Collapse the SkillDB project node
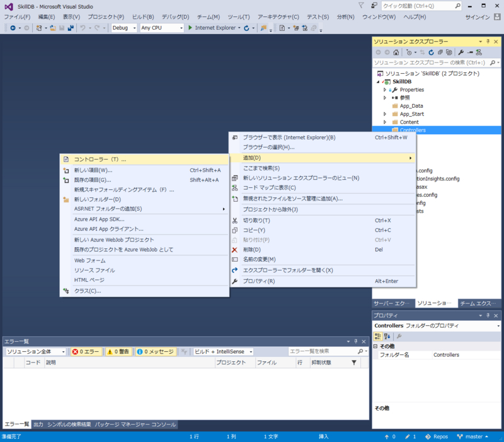Image resolution: width=504 pixels, height=442 pixels. (x=378, y=82)
